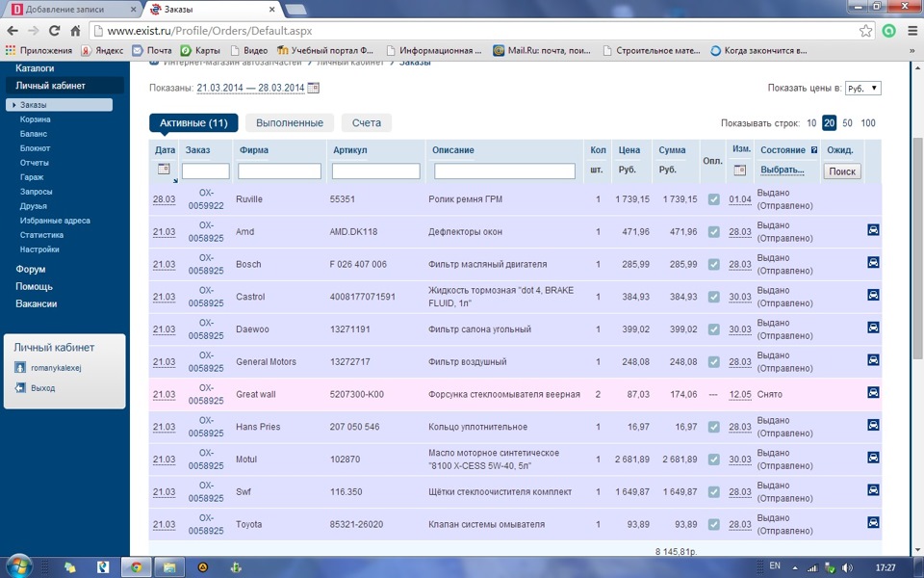
Task: Open the currency dropdown showing Руб.
Action: pyautogui.click(x=861, y=89)
